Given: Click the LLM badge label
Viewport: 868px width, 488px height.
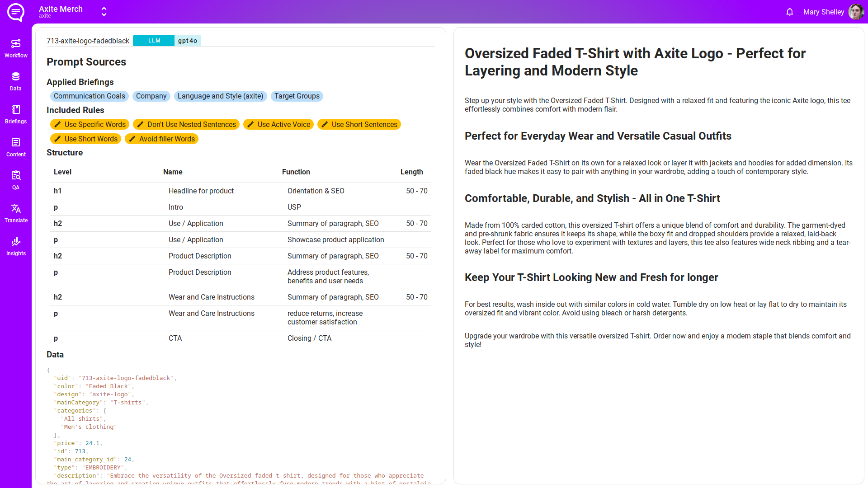Looking at the screenshot, I should click(154, 41).
